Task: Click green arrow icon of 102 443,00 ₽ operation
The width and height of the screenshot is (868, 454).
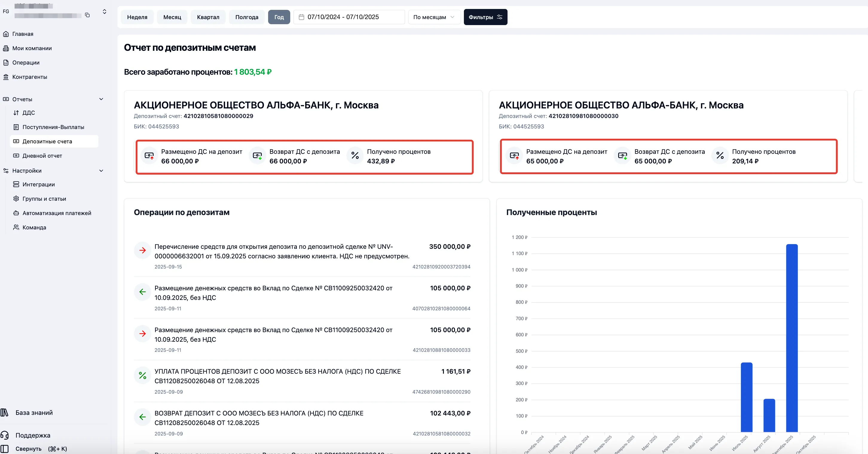Action: (x=143, y=417)
